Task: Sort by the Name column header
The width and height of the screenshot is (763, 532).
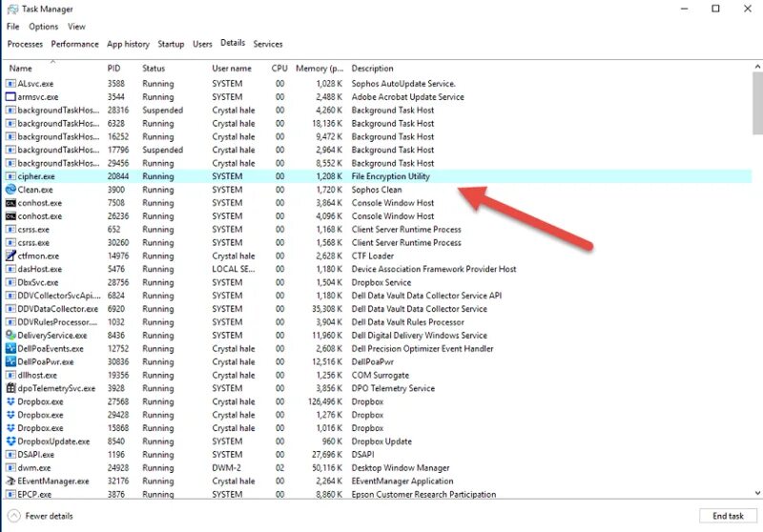Action: (20, 69)
